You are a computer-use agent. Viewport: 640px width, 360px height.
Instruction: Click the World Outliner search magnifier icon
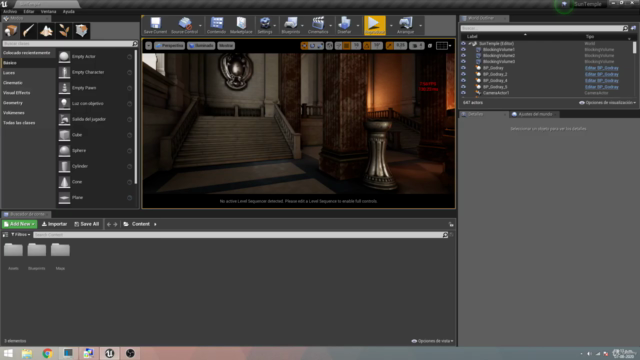625,28
